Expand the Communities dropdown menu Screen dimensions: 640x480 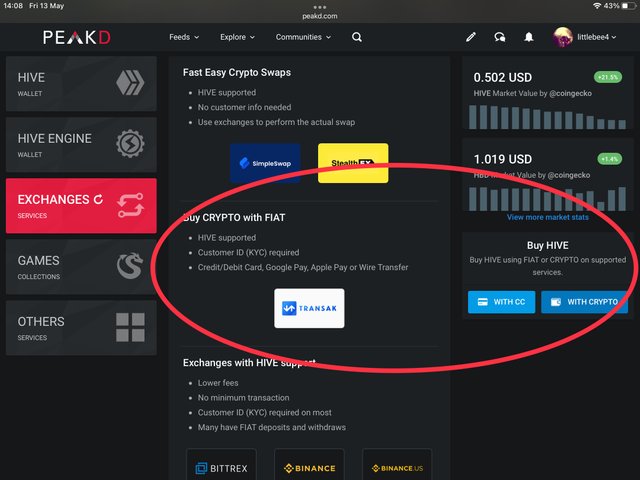click(x=303, y=37)
